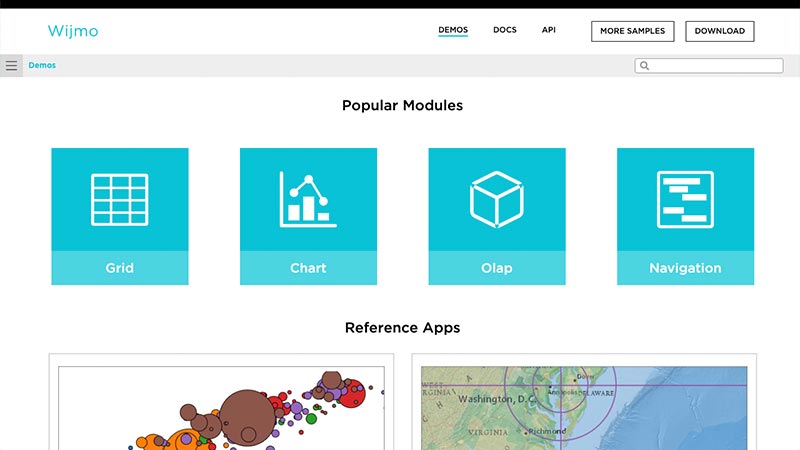This screenshot has width=800, height=450.
Task: Click the Chart module graph icon
Action: [308, 199]
